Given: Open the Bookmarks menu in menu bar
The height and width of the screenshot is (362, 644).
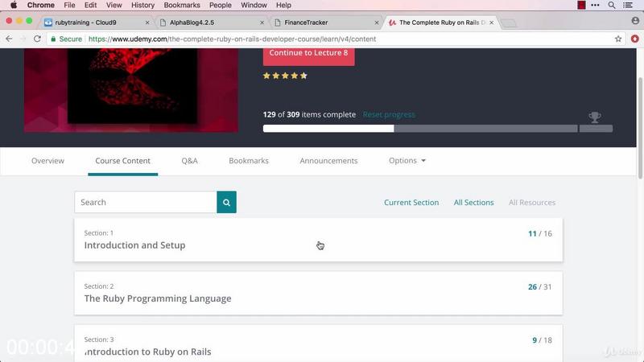Looking at the screenshot, I should pyautogui.click(x=182, y=5).
